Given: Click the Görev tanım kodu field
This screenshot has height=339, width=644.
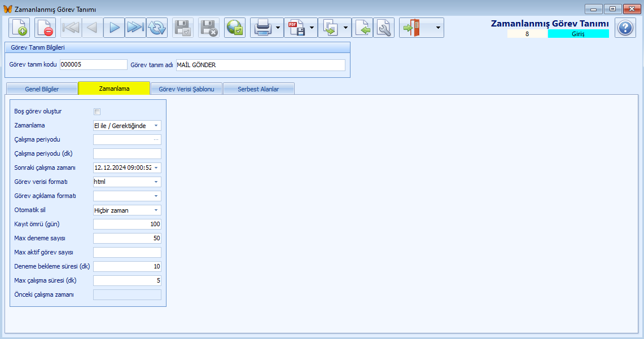Looking at the screenshot, I should [x=94, y=65].
